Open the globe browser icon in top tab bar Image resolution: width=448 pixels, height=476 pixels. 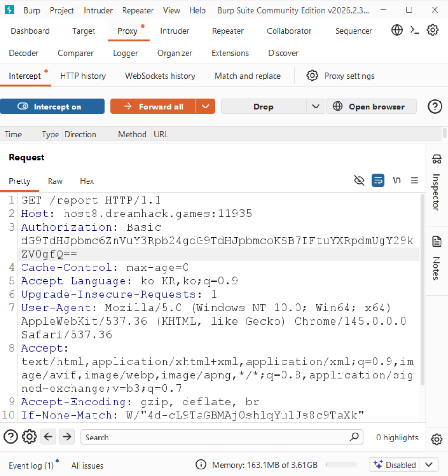(397, 30)
